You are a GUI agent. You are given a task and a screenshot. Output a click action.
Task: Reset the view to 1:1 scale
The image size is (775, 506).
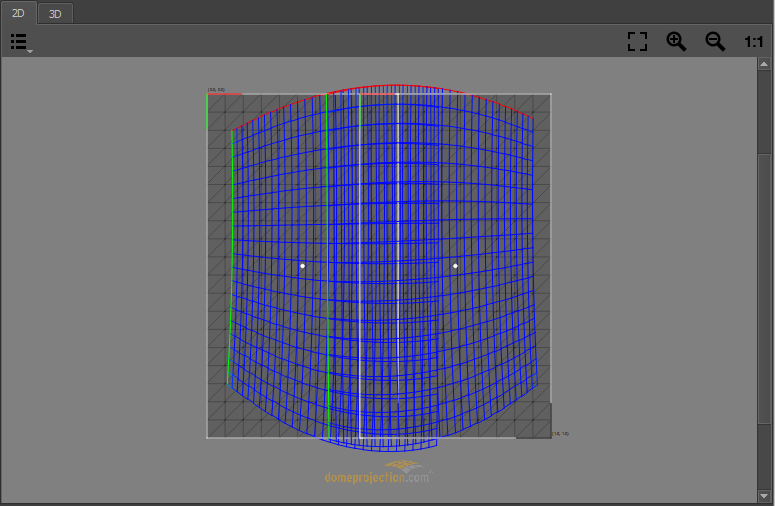click(754, 41)
